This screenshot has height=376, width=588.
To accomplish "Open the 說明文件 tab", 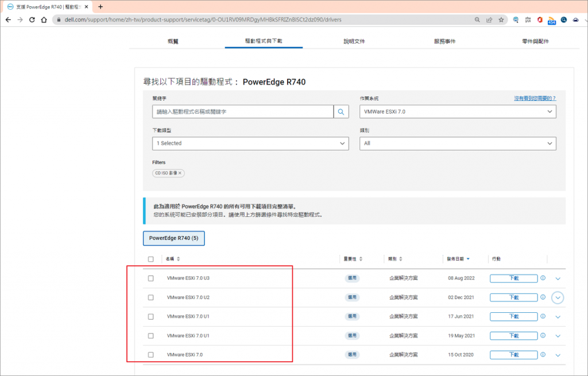I will coord(354,41).
